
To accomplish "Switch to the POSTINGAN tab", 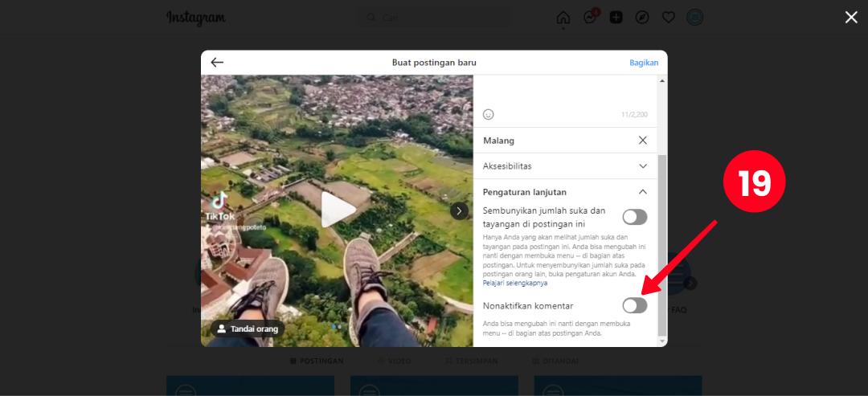I will (x=317, y=361).
